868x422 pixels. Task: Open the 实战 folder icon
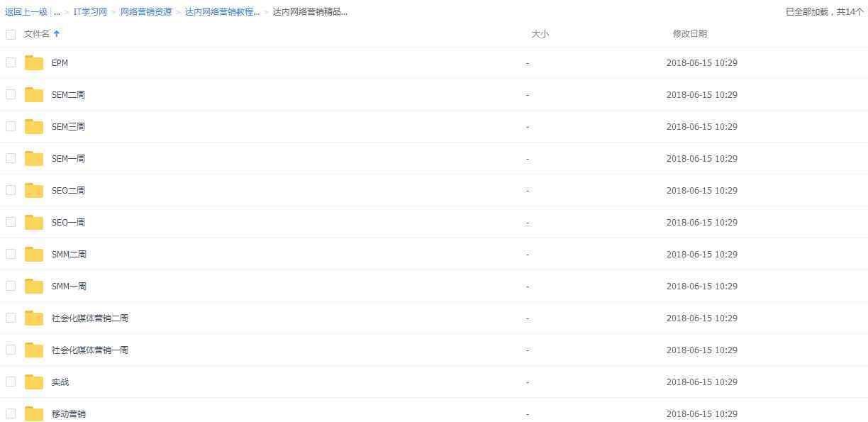pyautogui.click(x=34, y=382)
